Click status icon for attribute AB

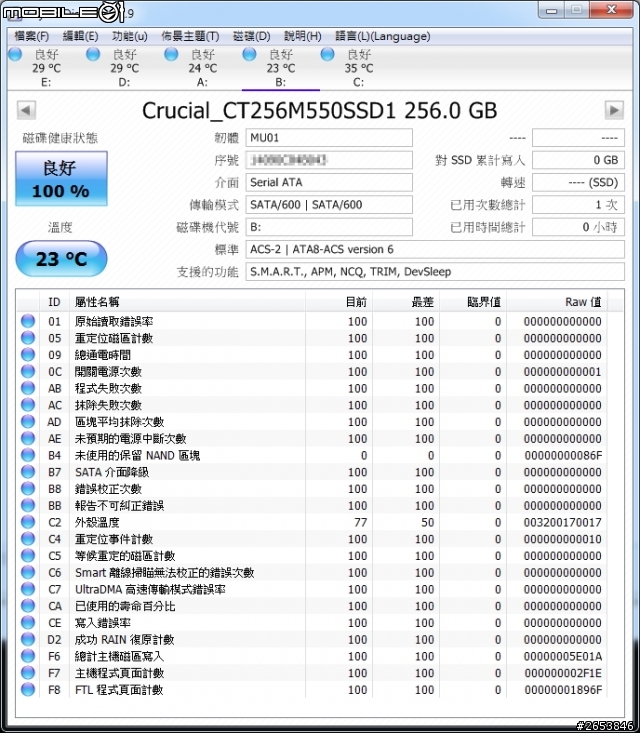[28, 388]
